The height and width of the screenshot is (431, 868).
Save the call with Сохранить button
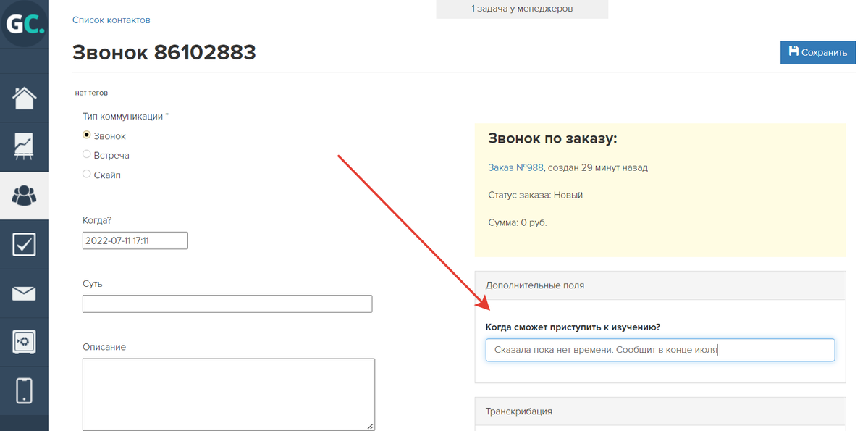(817, 53)
